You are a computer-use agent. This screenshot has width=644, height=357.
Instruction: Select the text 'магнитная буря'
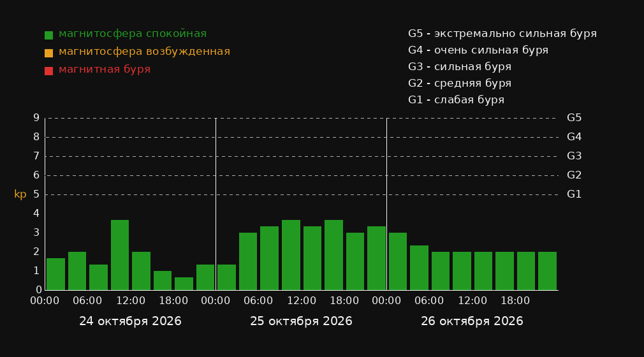[x=105, y=69]
